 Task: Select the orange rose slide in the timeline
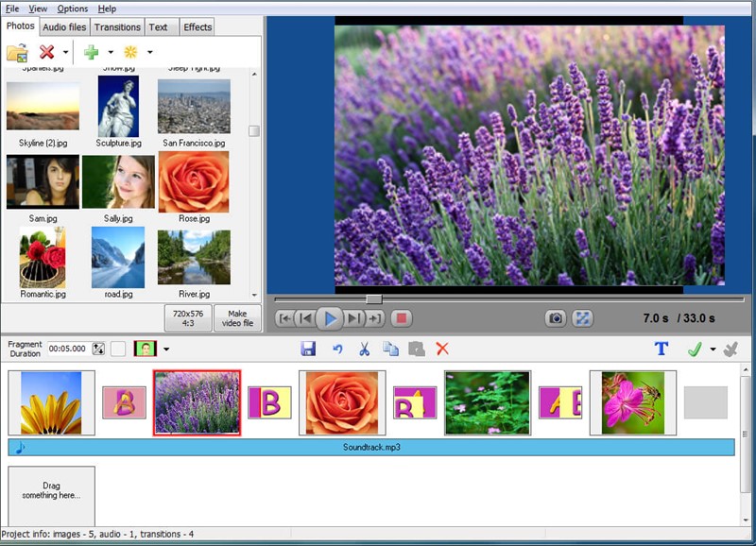pyautogui.click(x=342, y=402)
